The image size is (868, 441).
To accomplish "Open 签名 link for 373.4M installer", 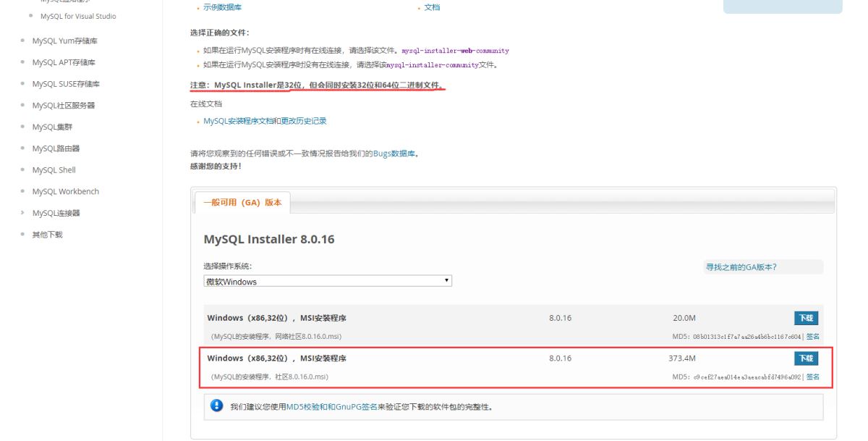I will (x=813, y=377).
